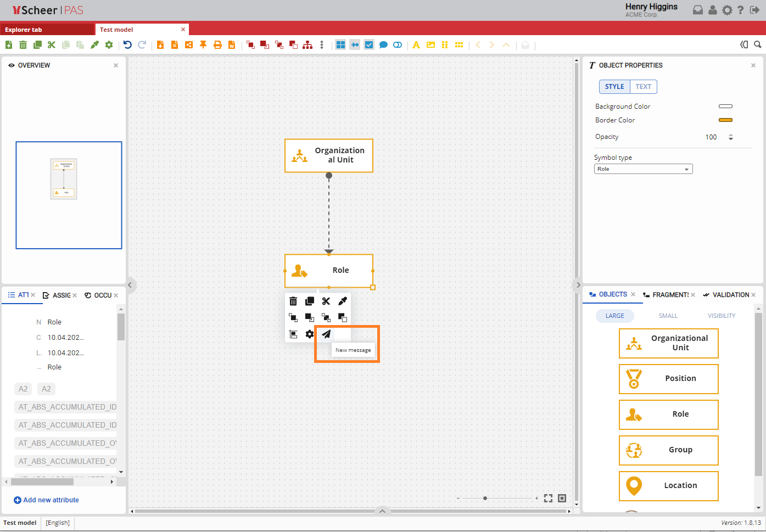Toggle the blue double-circle switch icon
The image size is (766, 532).
(x=398, y=45)
